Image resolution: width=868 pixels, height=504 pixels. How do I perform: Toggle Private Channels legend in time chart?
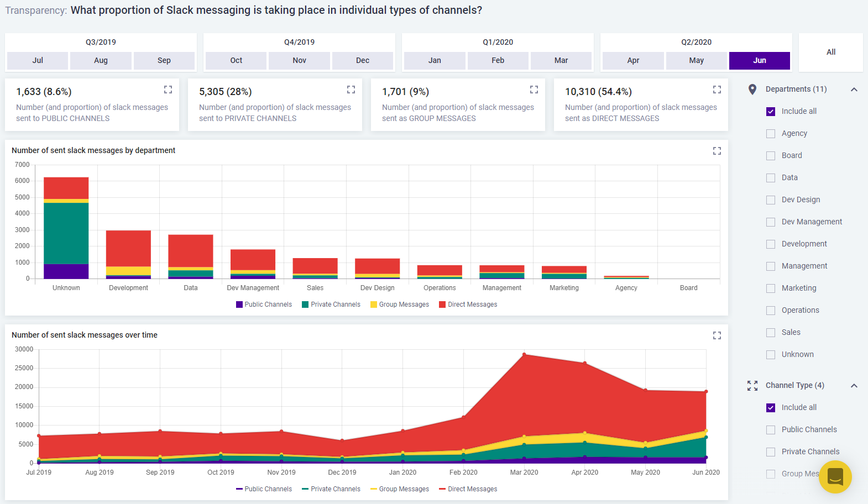pyautogui.click(x=331, y=489)
